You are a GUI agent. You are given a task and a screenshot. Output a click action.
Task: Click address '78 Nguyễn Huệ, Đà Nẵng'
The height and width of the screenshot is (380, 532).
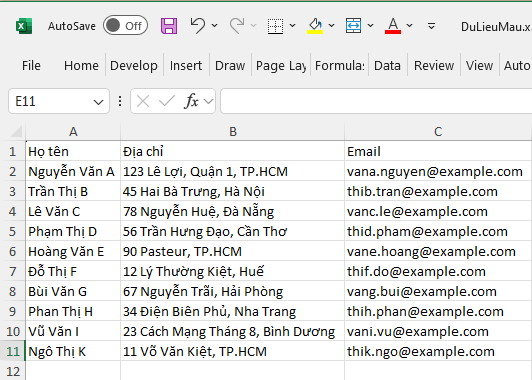coord(232,211)
